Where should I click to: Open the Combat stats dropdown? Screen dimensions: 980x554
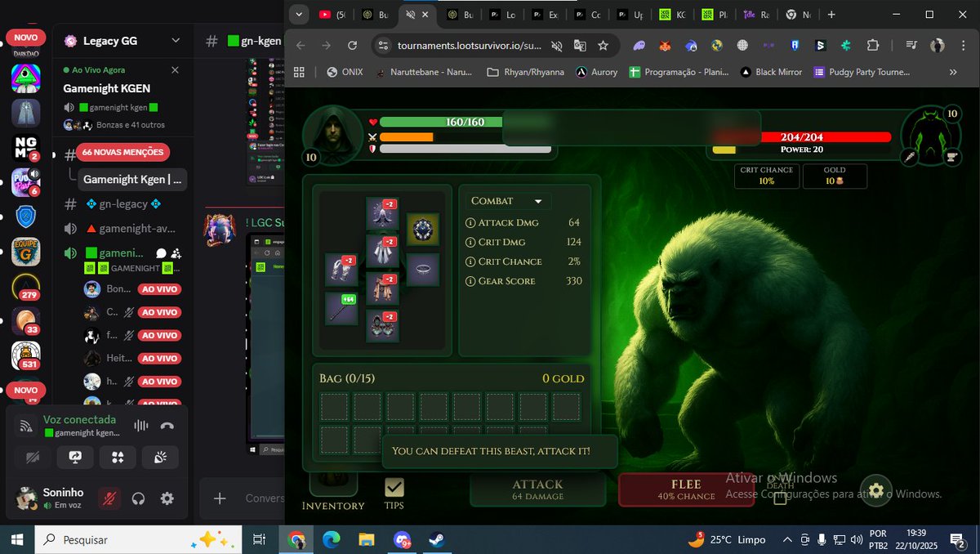[x=507, y=201]
